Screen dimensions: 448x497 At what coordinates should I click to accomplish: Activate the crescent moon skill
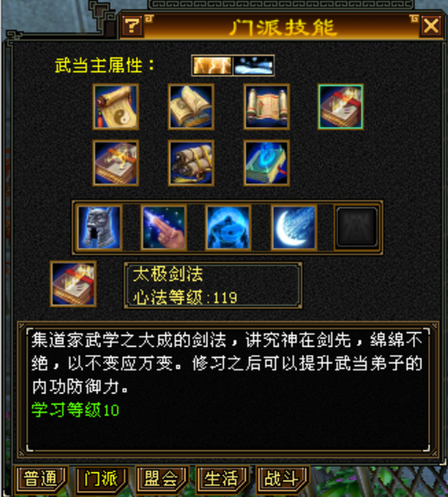[293, 227]
